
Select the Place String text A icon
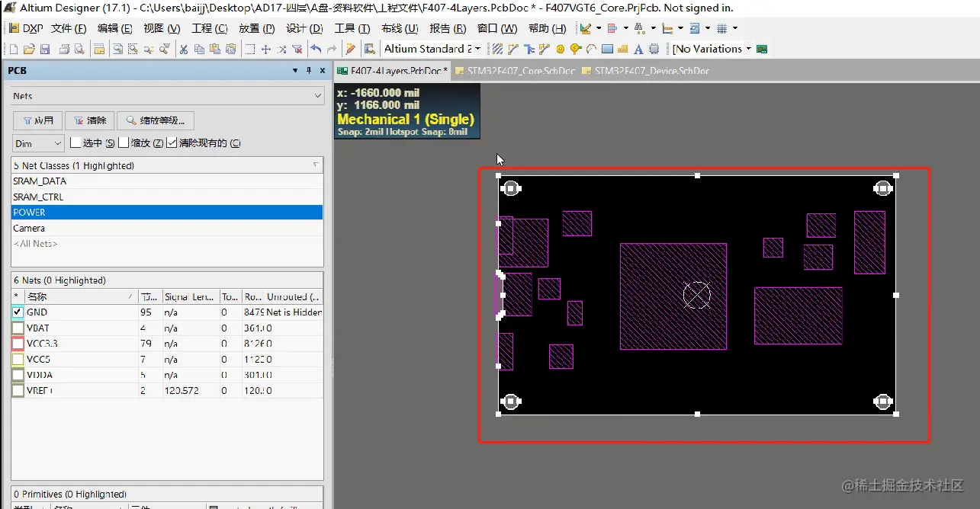pos(638,49)
